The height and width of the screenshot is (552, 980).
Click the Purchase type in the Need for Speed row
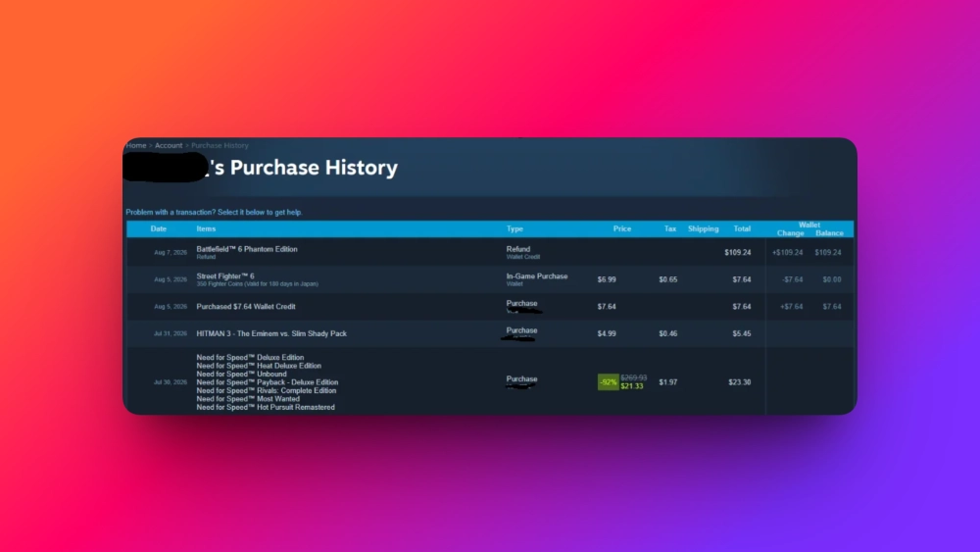point(522,378)
